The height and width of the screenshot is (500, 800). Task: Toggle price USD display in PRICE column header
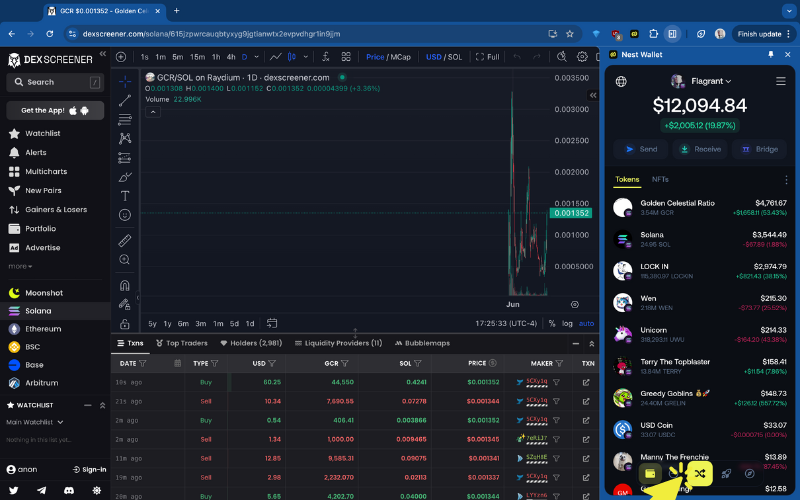[492, 363]
